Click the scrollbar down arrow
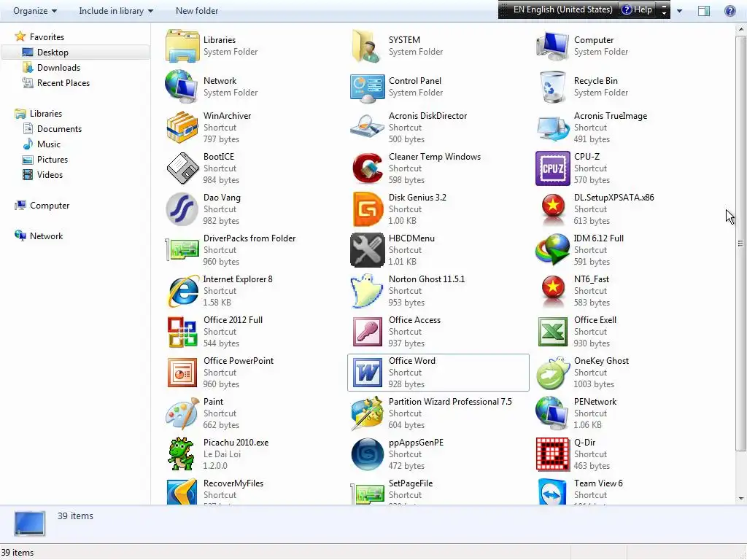Image resolution: width=747 pixels, height=560 pixels. [740, 499]
